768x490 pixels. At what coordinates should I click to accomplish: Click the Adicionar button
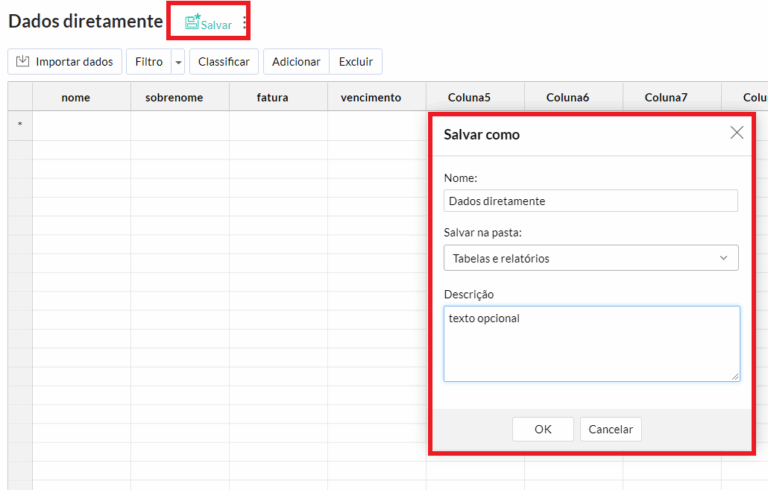[x=296, y=62]
